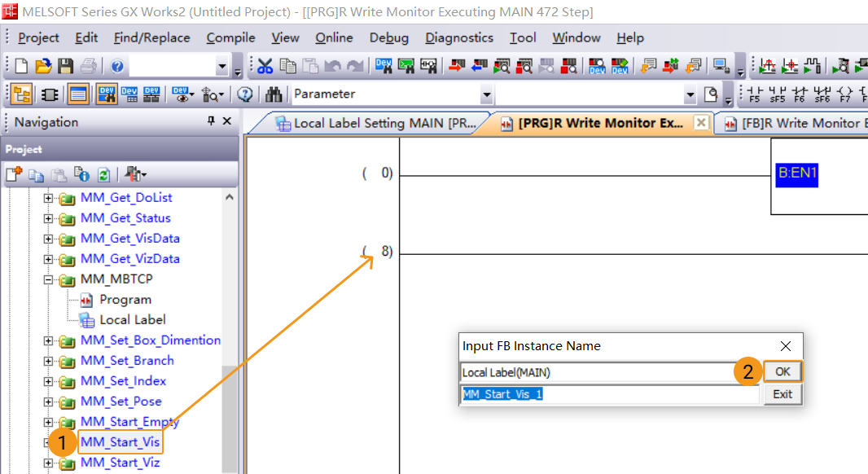This screenshot has height=474, width=868.
Task: Expand the MM_Get_Status folder
Action: 48,218
